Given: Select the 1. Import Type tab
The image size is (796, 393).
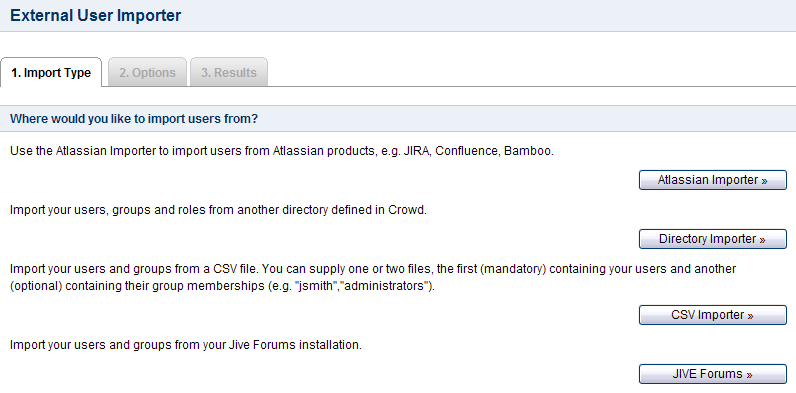Looking at the screenshot, I should click(51, 73).
